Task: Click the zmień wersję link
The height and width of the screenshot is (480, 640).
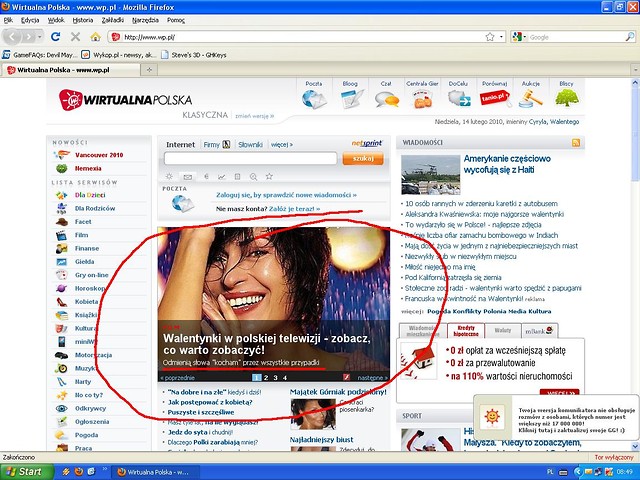Action: pyautogui.click(x=254, y=116)
